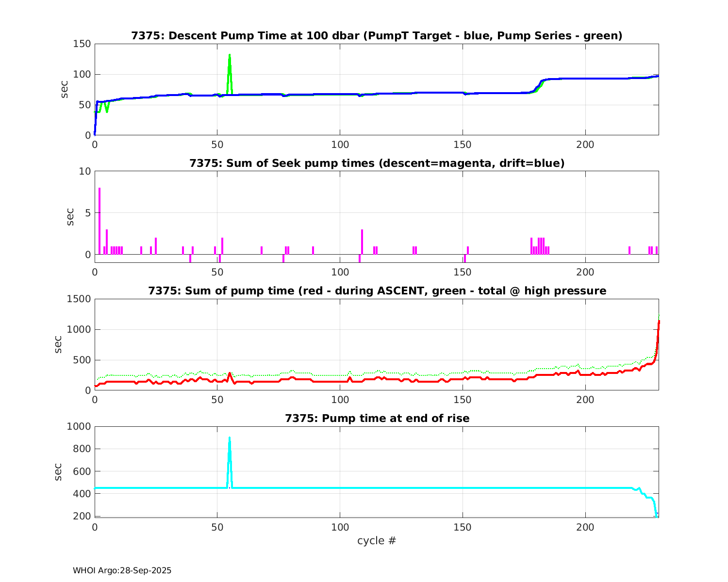Screen dimensions: 728x582
Task: Click the cyan spike peak in bottom plot
Action: (x=230, y=438)
